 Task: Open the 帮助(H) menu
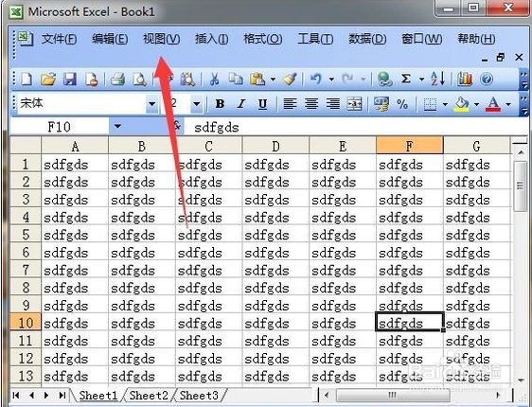pyautogui.click(x=476, y=39)
